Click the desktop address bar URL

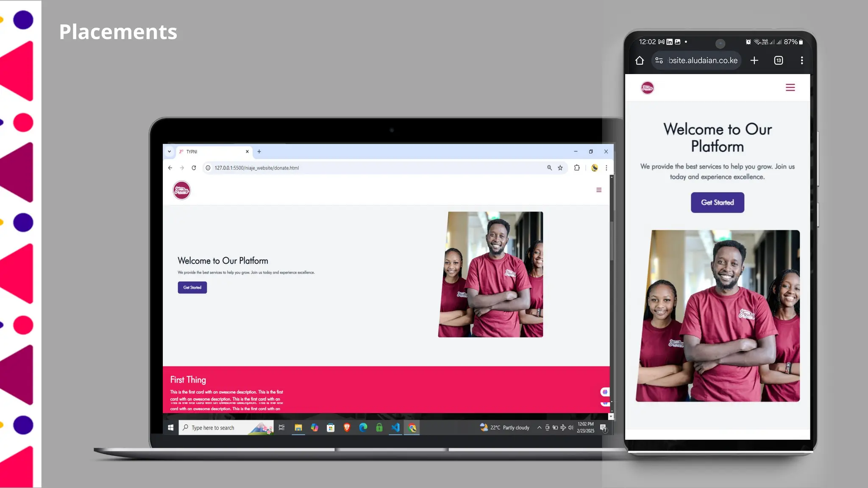[x=256, y=168]
